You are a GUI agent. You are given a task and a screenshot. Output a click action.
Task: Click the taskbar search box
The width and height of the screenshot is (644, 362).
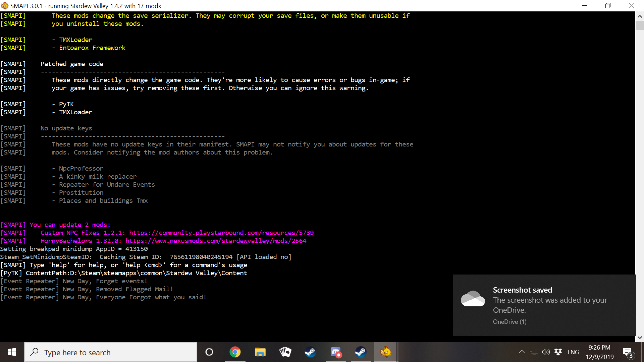(111, 352)
